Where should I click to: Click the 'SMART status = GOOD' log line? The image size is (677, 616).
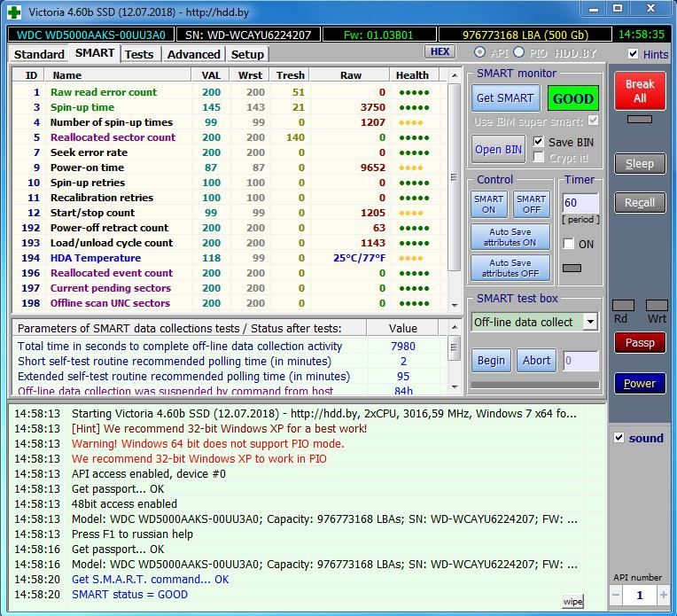pos(129,595)
